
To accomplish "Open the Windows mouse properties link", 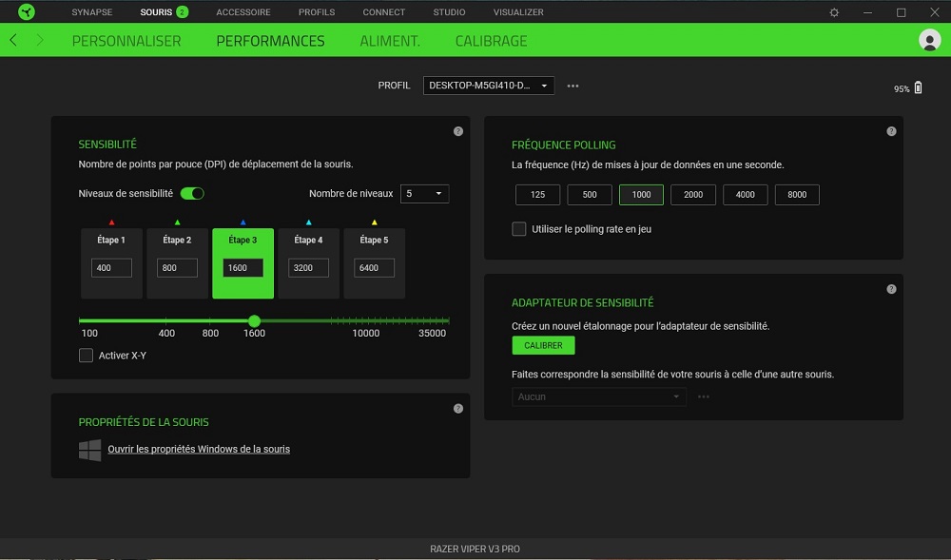I will [x=199, y=449].
